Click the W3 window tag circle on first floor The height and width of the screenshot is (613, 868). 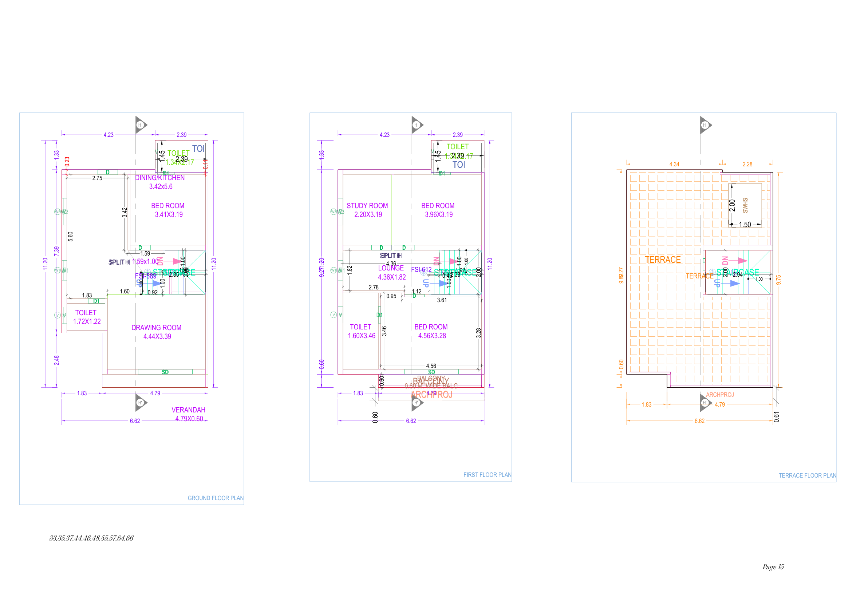(x=334, y=212)
